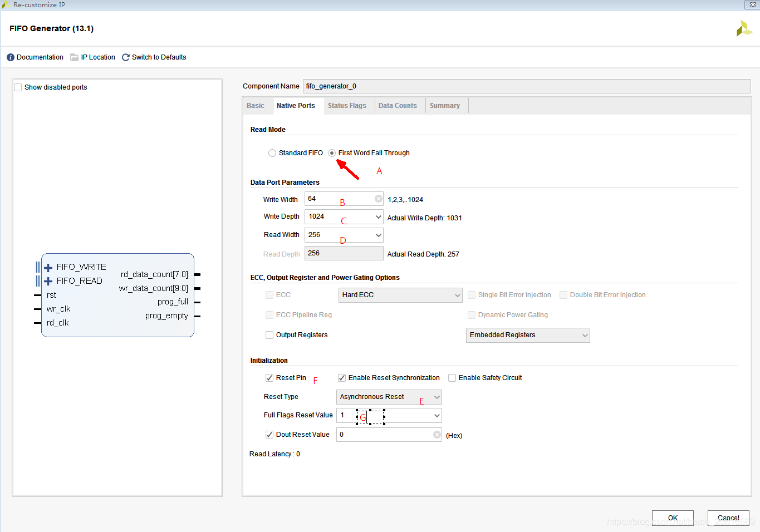The image size is (760, 532).
Task: Open Write Depth dropdown
Action: coord(344,216)
